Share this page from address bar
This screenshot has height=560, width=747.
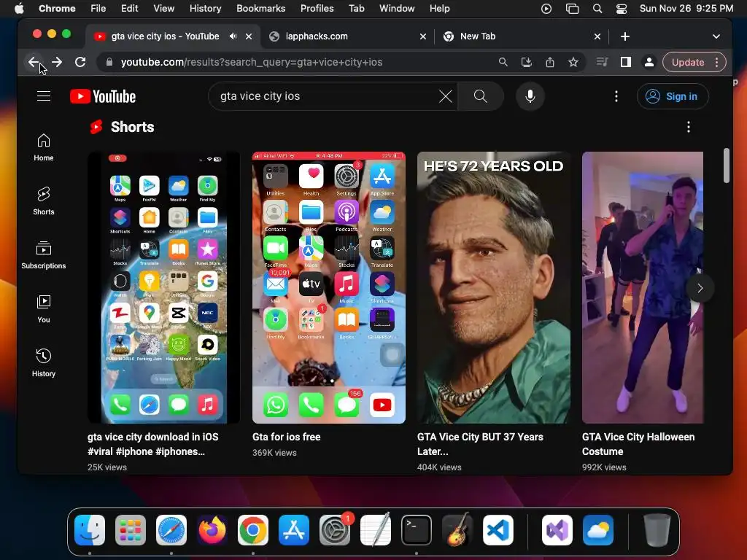click(550, 62)
